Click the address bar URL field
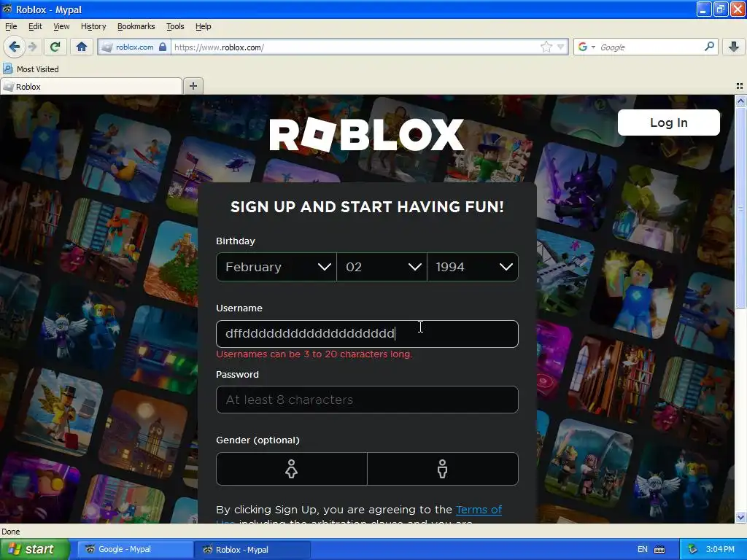747x560 pixels. 355,47
